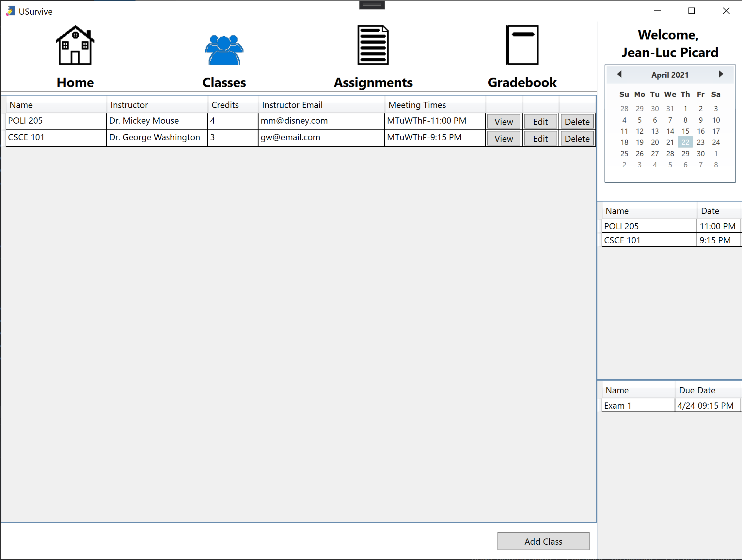Viewport: 742px width, 560px height.
Task: Select the CSCE 101 name cell in classes table
Action: [56, 138]
